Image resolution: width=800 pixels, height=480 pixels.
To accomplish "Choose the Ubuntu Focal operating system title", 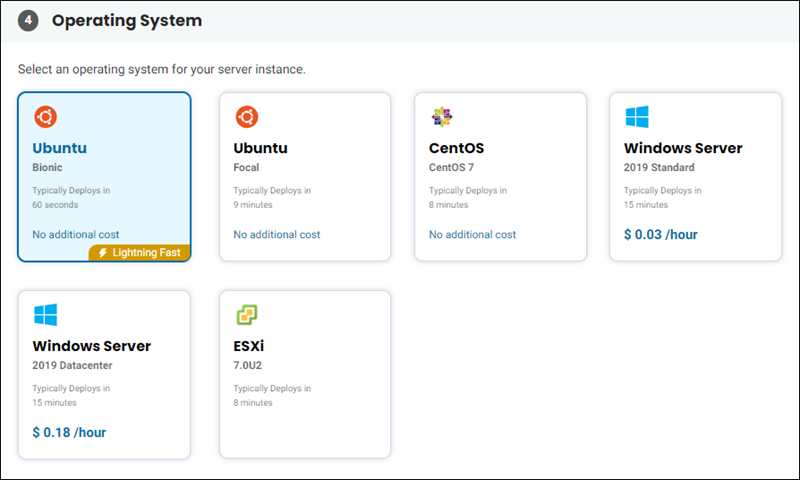I will pos(261,148).
